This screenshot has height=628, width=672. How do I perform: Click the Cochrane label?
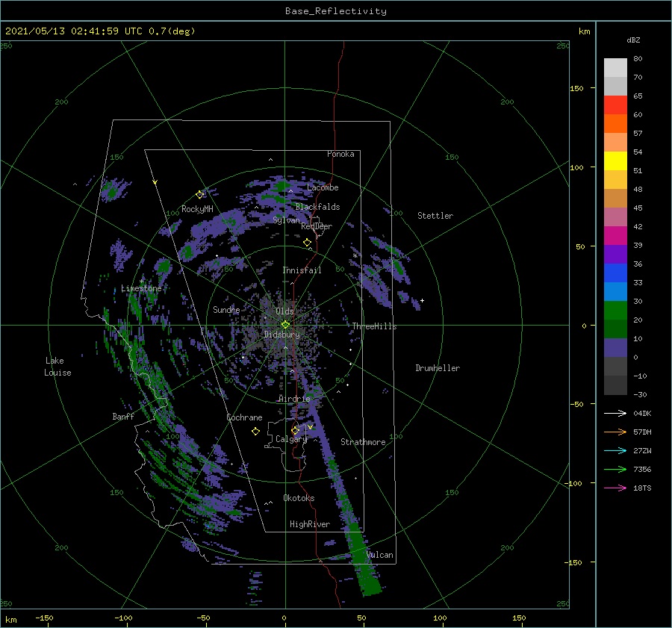[x=244, y=417]
